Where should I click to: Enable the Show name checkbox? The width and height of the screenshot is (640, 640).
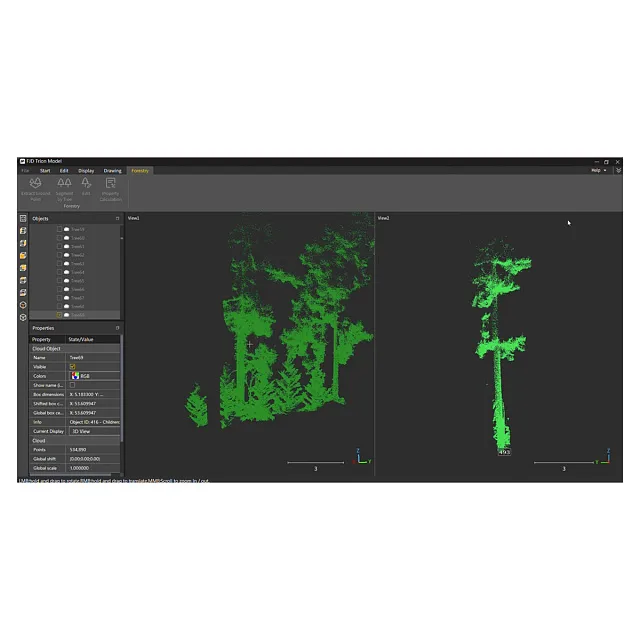72,385
